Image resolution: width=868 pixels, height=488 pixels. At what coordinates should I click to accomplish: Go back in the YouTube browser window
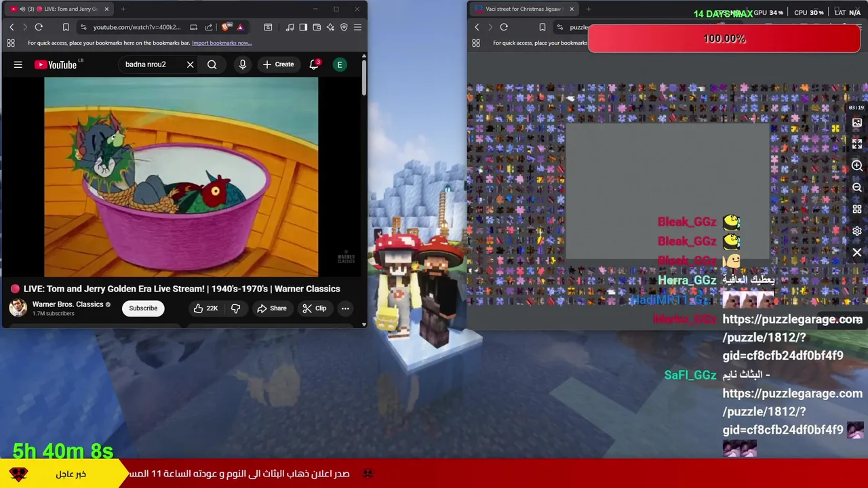12,27
